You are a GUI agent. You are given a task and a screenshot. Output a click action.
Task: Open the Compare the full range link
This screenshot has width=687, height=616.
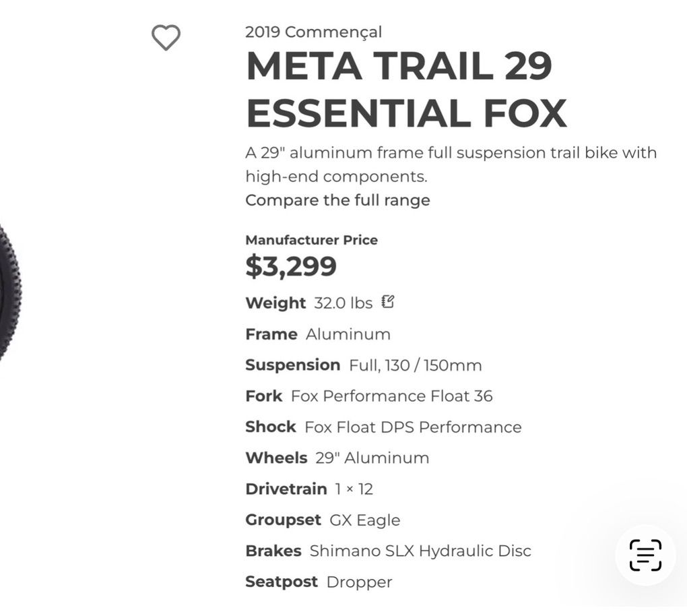point(337,200)
